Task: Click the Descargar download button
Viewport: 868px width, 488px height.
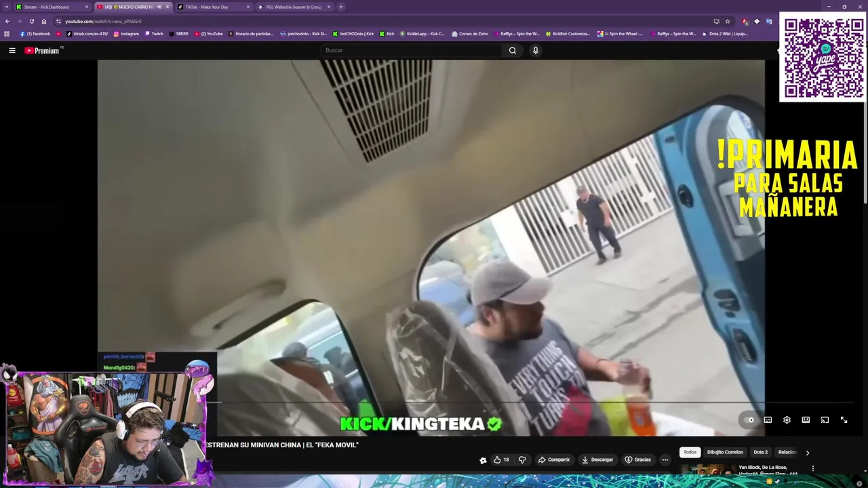Action: 597,460
